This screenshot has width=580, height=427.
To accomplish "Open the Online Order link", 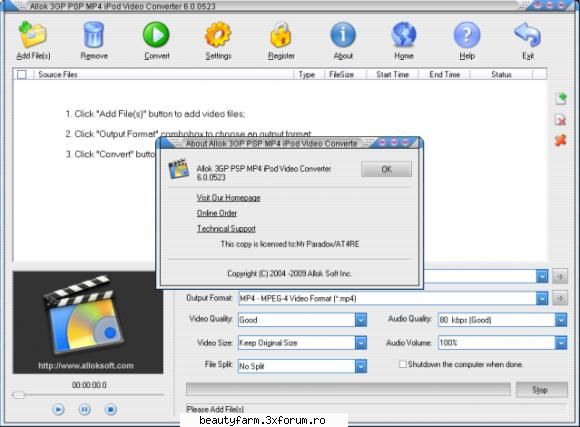I will [x=217, y=213].
